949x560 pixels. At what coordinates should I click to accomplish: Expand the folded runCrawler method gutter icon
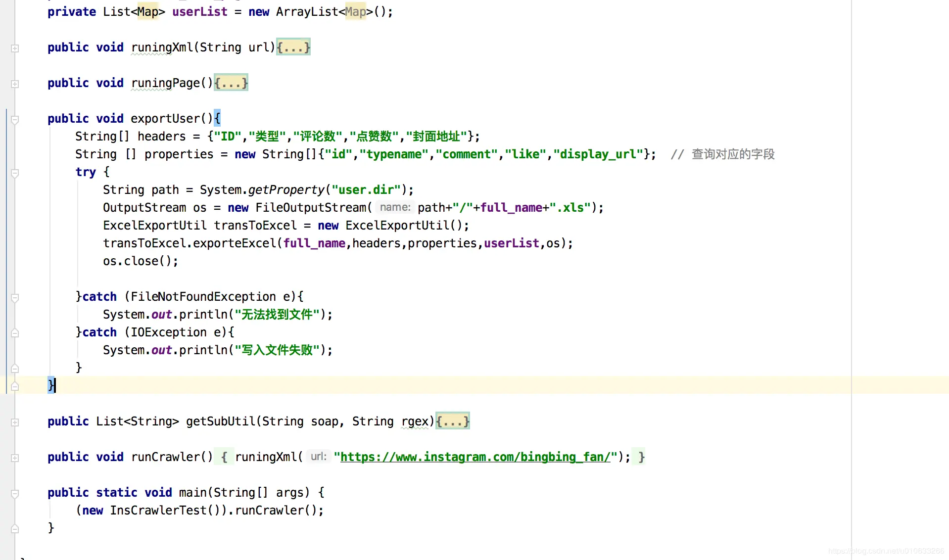point(15,458)
